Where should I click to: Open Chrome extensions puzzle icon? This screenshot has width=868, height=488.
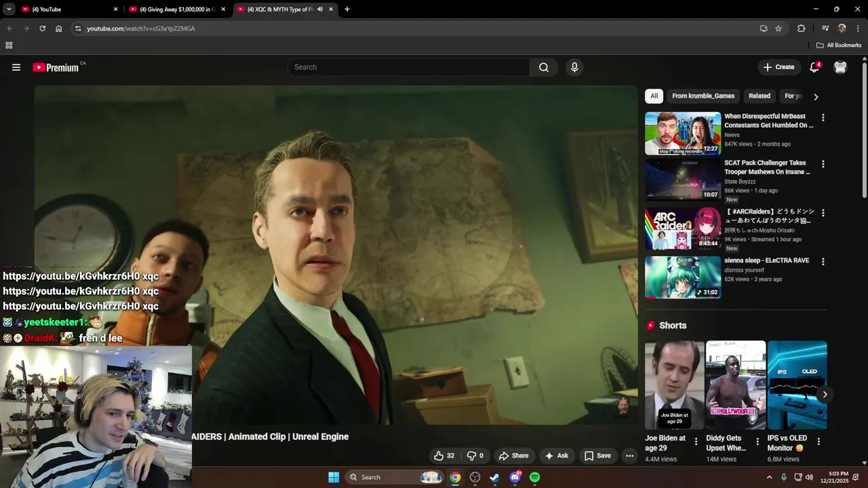[x=802, y=28]
